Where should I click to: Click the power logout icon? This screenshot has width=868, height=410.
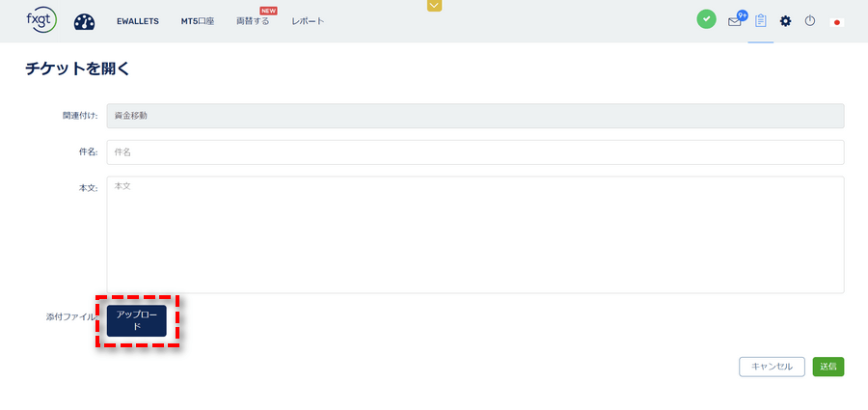pos(810,21)
